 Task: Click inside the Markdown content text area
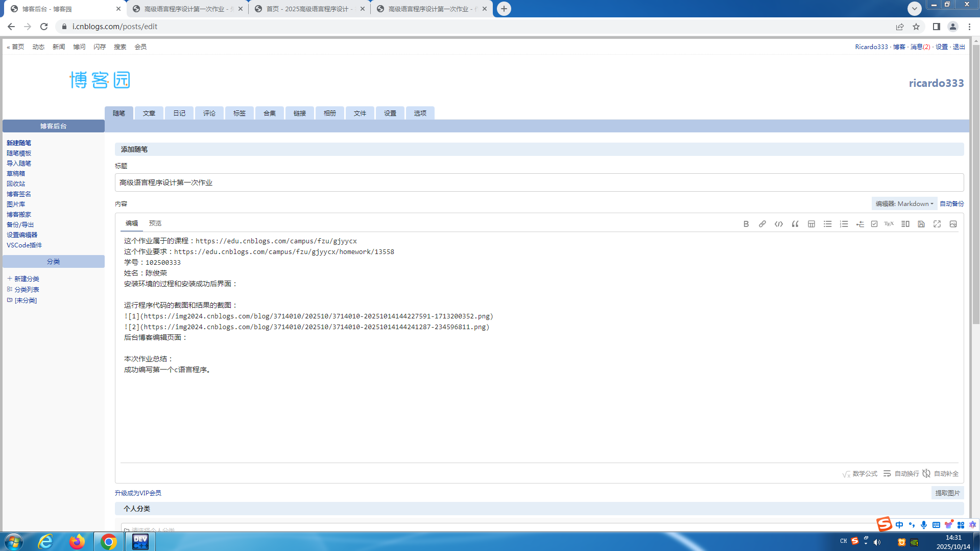click(539, 348)
